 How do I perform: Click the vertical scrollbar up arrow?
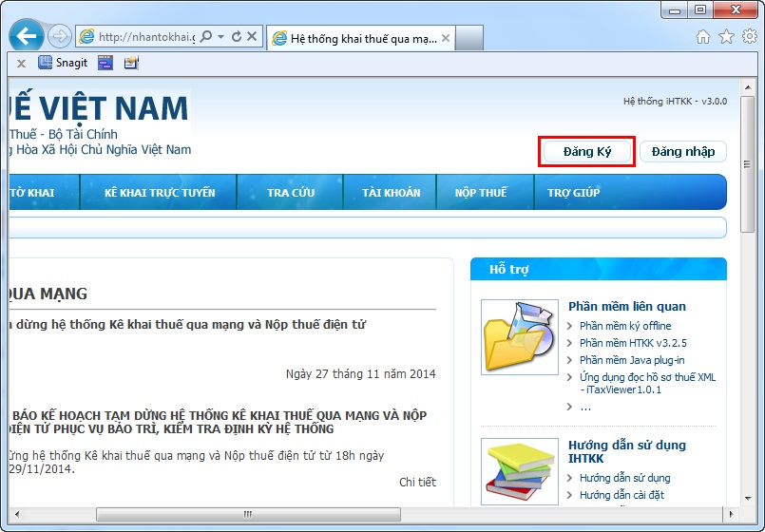(748, 87)
